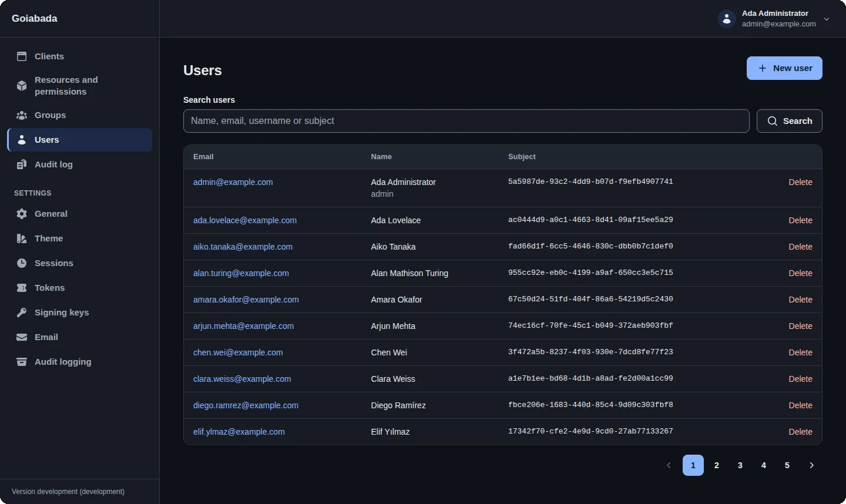Go to page 4 of users

tap(764, 465)
